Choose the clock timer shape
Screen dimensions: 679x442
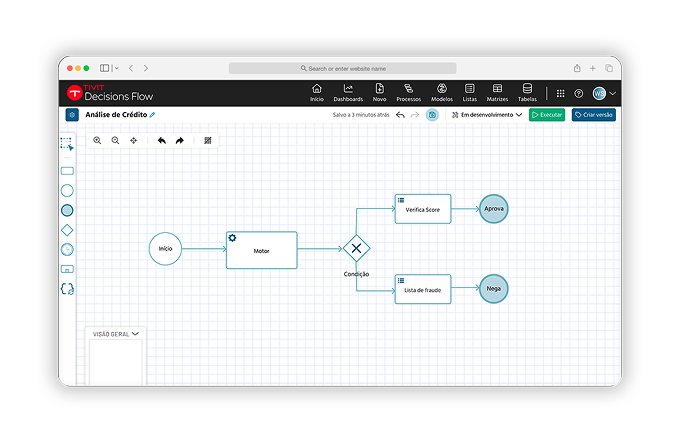click(x=67, y=249)
